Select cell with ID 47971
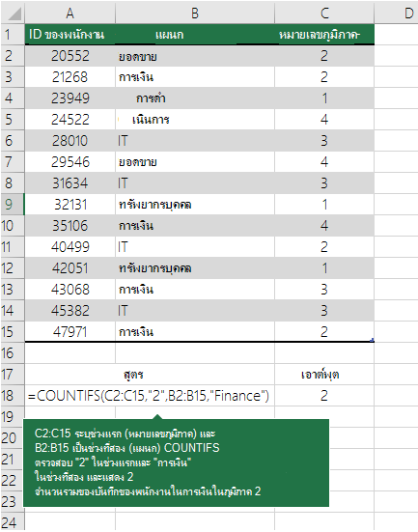The image size is (418, 532). click(70, 331)
